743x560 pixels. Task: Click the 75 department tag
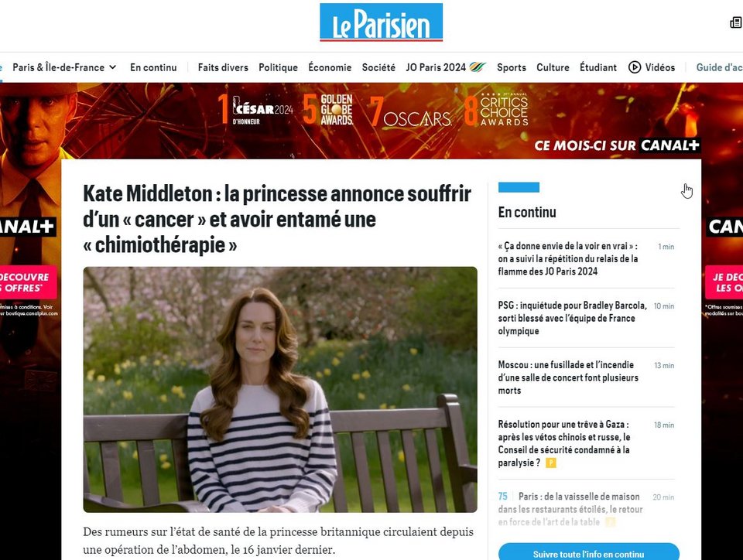coord(503,496)
